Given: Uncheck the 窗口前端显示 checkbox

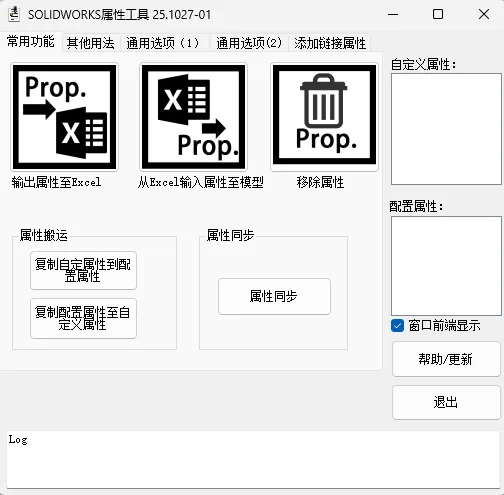Looking at the screenshot, I should 397,326.
